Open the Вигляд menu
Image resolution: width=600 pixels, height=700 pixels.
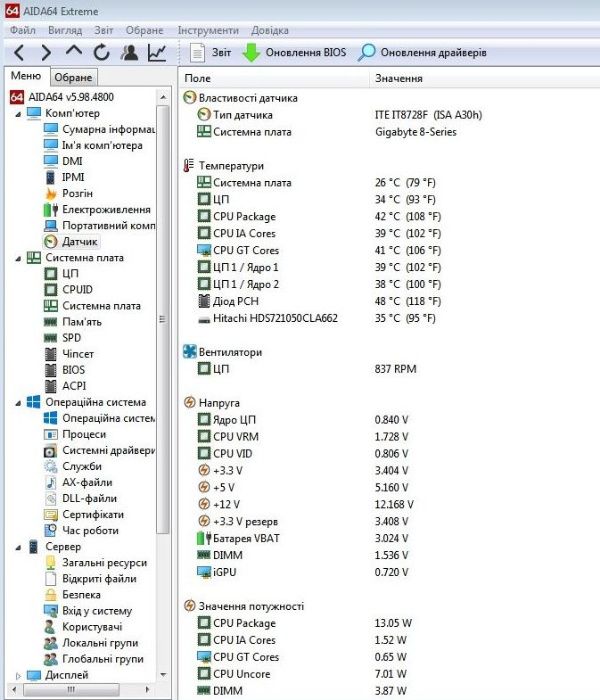(65, 30)
